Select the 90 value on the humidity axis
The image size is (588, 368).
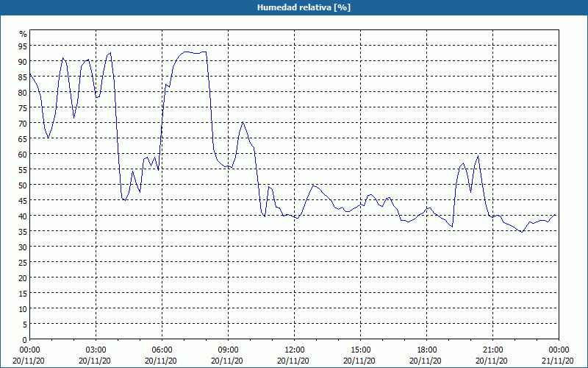23,61
